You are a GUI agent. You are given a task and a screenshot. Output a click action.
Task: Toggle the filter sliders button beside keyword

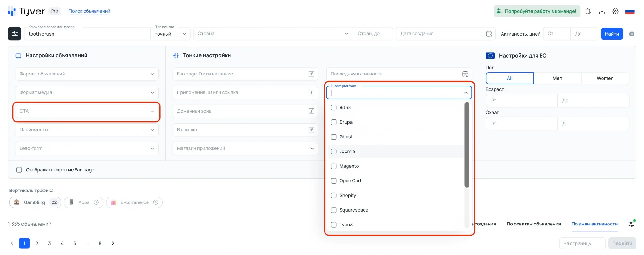15,34
